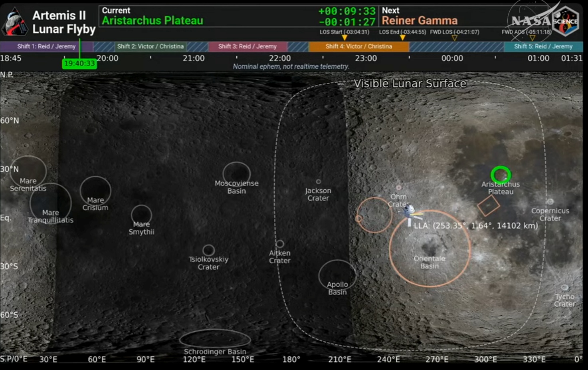Select Shift 4: Victor / Christina orange block

pyautogui.click(x=358, y=46)
